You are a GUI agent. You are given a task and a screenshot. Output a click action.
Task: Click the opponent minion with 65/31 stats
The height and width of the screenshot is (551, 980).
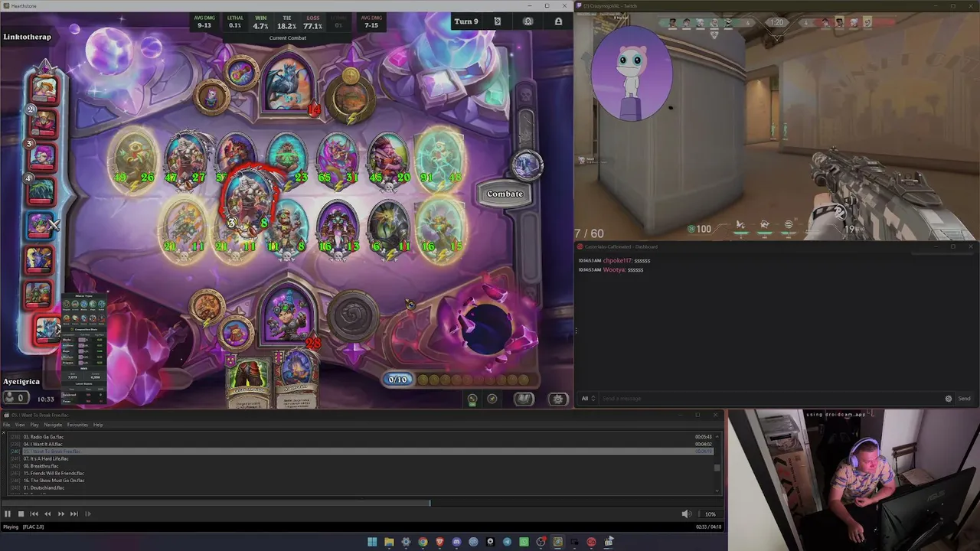click(x=338, y=159)
